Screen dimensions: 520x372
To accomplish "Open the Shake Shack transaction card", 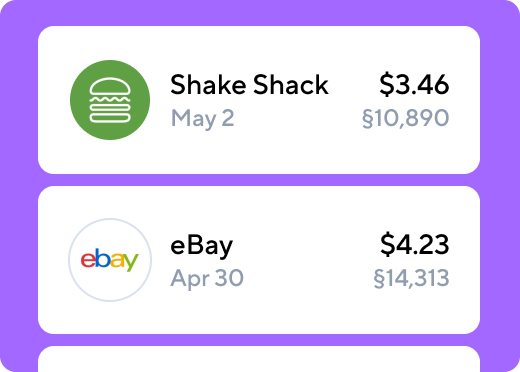I will coord(259,100).
